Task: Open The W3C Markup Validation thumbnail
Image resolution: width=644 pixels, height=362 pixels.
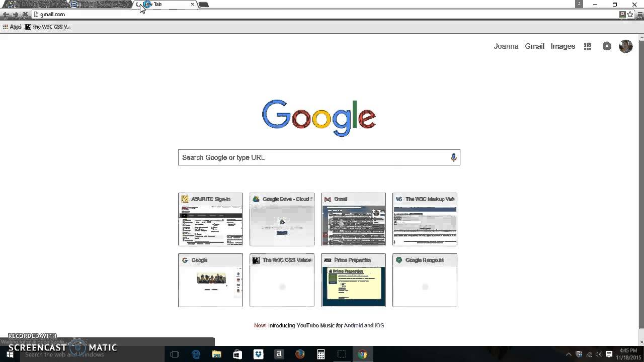Action: coord(425,219)
